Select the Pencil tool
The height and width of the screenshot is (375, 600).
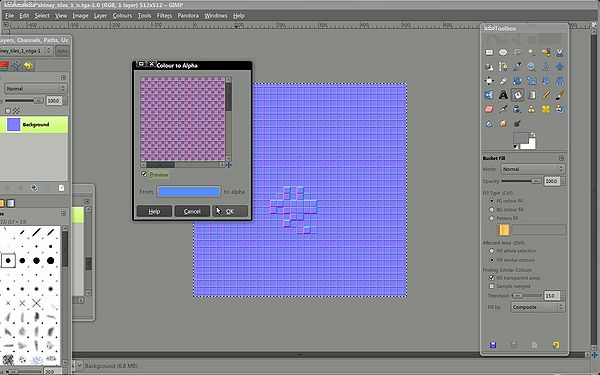[x=546, y=95]
